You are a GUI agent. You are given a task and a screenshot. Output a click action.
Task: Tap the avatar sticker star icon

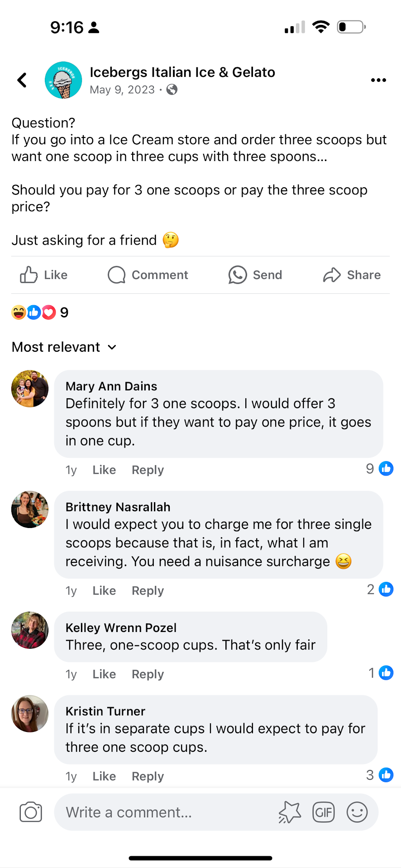click(x=290, y=812)
